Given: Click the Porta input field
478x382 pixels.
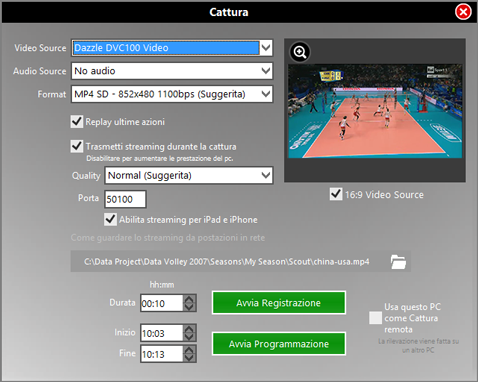Looking at the screenshot, I should click(x=125, y=199).
